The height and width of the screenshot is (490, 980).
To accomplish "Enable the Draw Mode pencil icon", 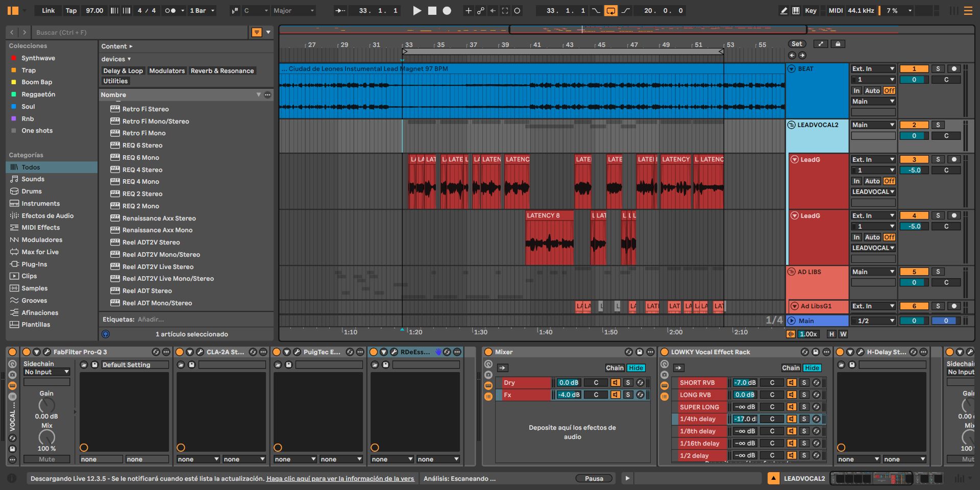I will [784, 10].
